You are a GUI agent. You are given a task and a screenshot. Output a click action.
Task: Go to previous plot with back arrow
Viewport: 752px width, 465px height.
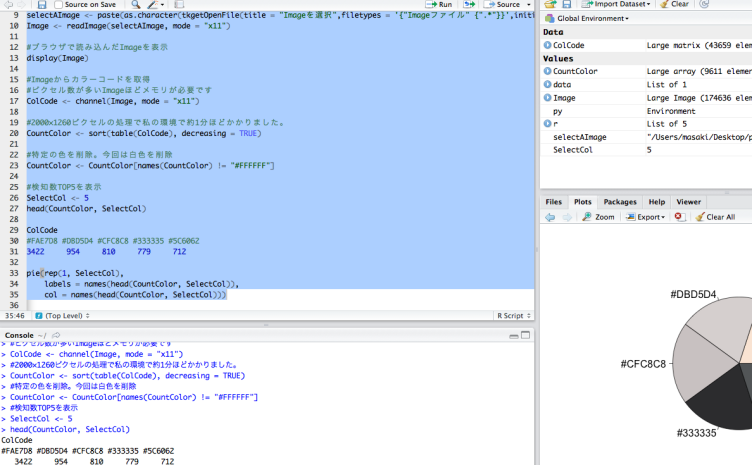548,217
